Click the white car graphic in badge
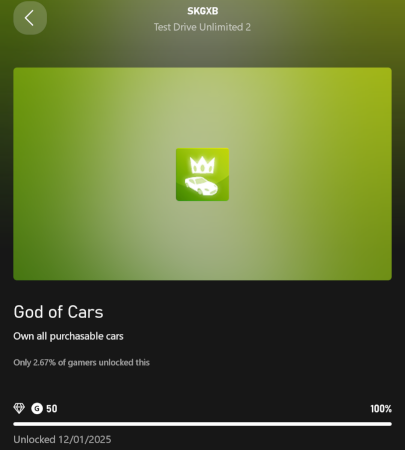The width and height of the screenshot is (405, 450). point(201,186)
